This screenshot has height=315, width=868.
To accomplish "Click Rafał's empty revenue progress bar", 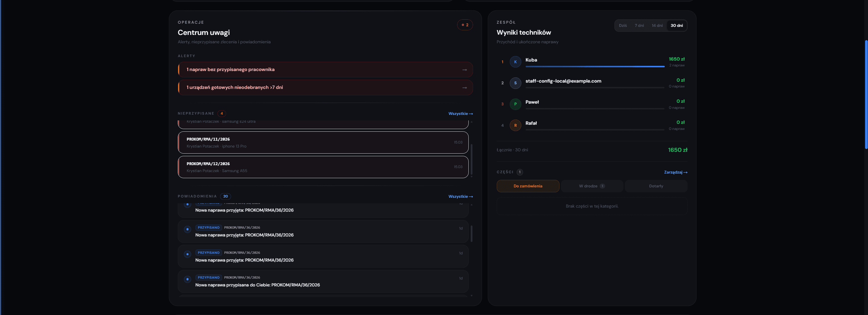I will pyautogui.click(x=595, y=130).
